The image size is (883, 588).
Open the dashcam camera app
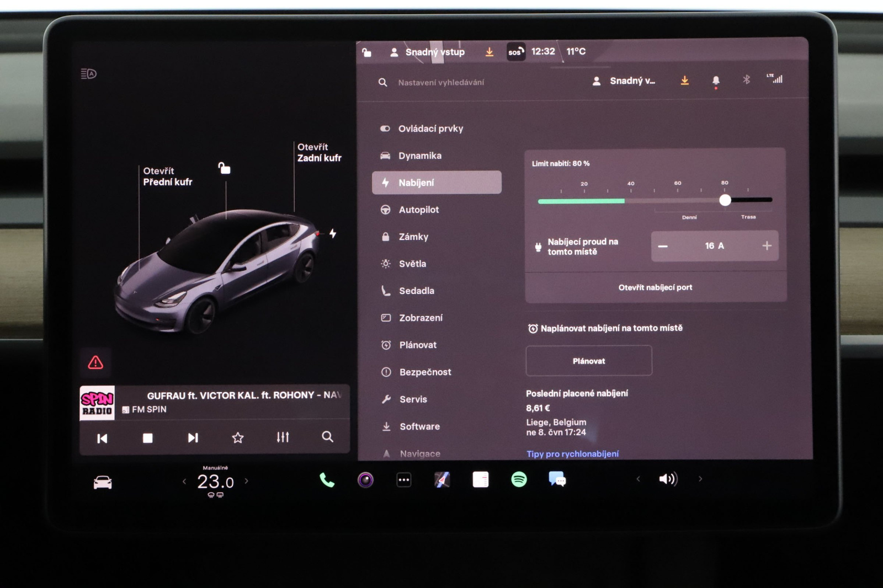coord(365,480)
